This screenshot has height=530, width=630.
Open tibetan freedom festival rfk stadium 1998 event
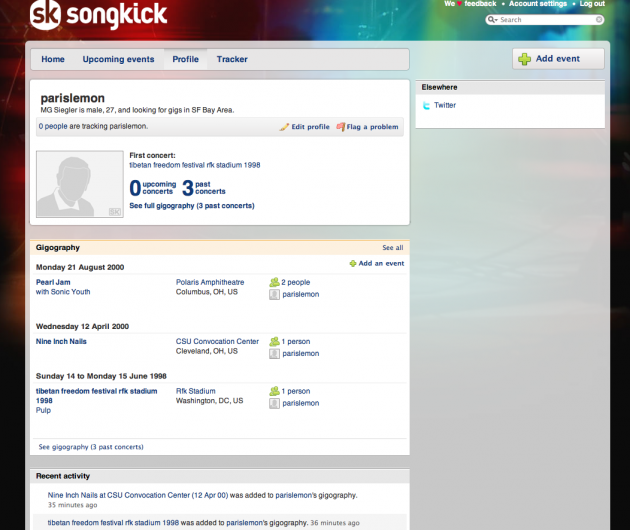(x=96, y=396)
